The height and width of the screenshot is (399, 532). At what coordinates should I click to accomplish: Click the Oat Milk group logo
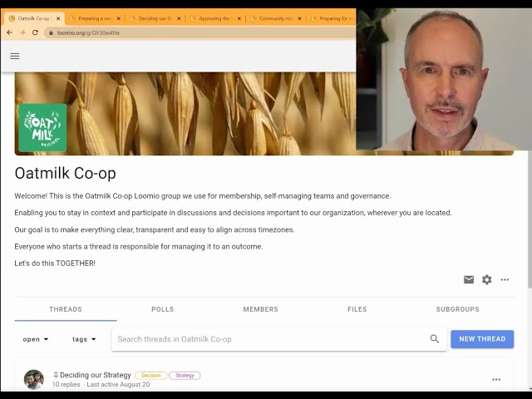click(x=42, y=127)
